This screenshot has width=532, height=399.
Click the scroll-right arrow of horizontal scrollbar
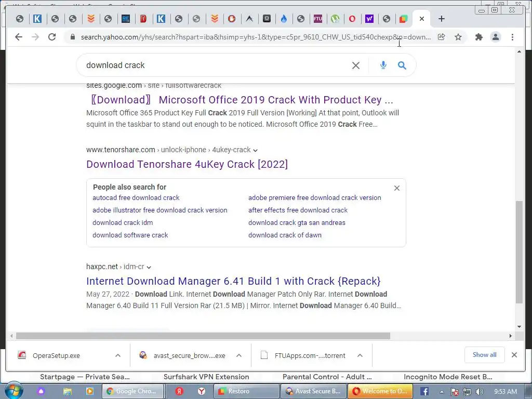[510, 336]
